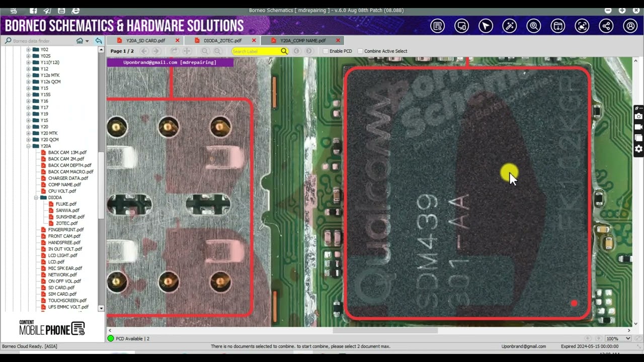Click the Page 1 / 2 indicator

pyautogui.click(x=122, y=51)
